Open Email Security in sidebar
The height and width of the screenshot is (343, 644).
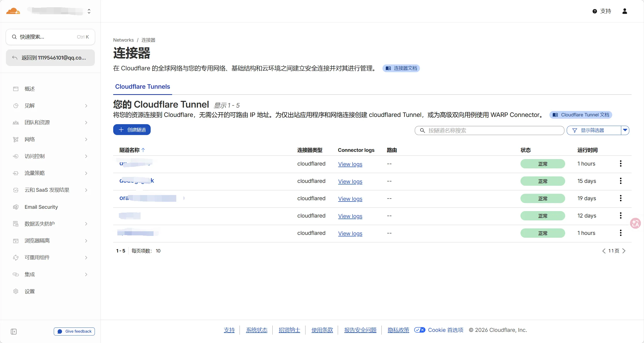[x=41, y=207]
